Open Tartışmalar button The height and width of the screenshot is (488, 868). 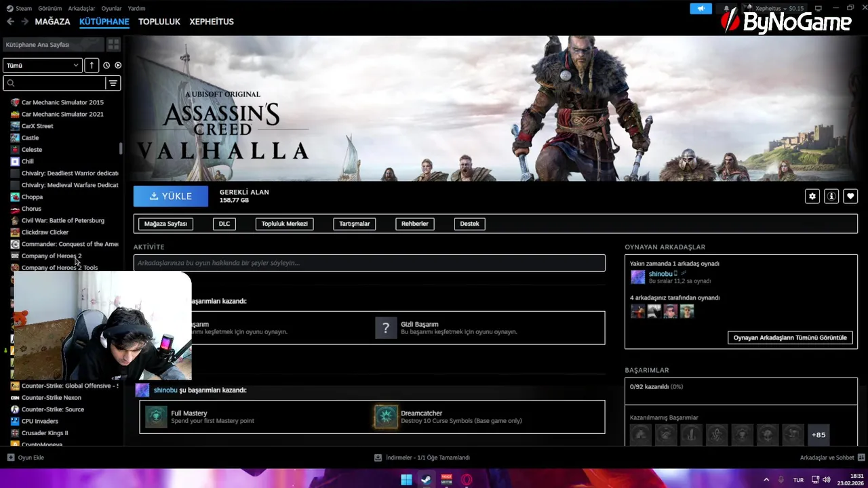click(x=355, y=224)
